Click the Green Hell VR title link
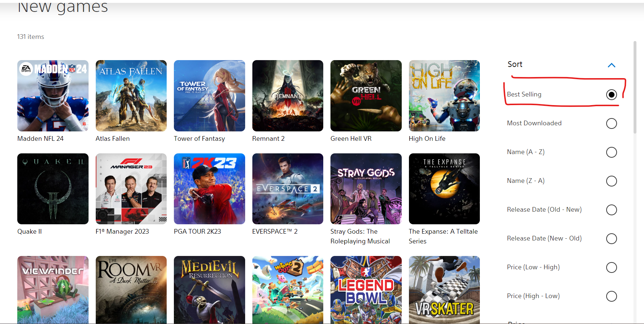 (351, 139)
